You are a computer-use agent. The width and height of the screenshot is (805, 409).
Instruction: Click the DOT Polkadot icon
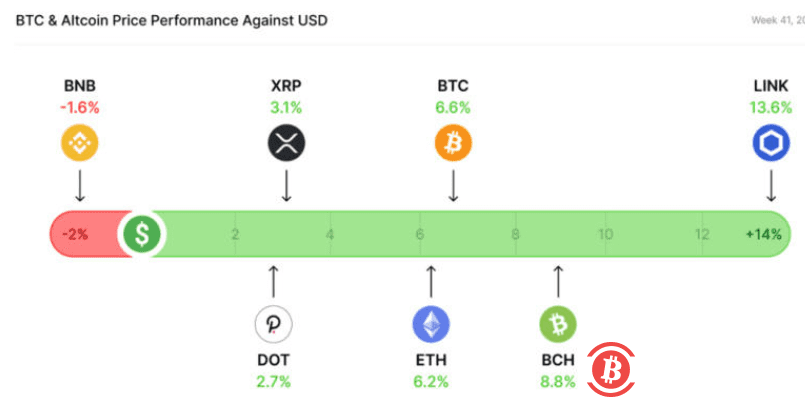273,324
